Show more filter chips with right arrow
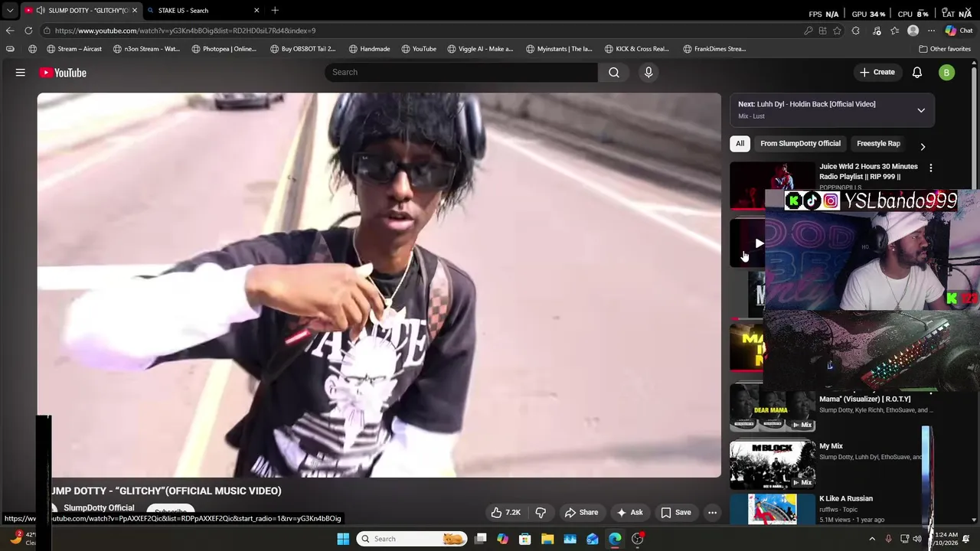Image resolution: width=980 pixels, height=551 pixels. (x=923, y=146)
